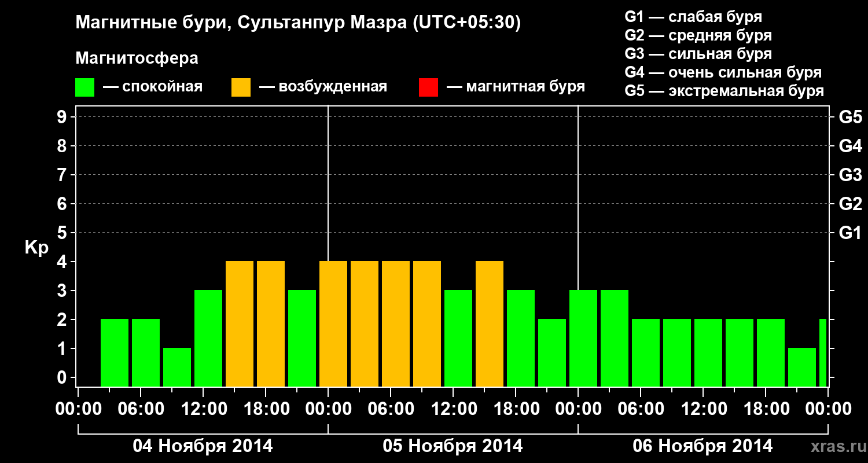Click the '— возбужденная' legend label
The height and width of the screenshot is (463, 868).
(x=323, y=87)
